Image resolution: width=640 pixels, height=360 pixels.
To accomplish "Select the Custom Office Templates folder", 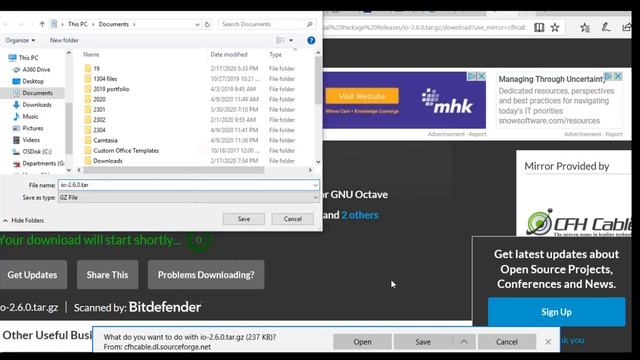I will pyautogui.click(x=126, y=151).
